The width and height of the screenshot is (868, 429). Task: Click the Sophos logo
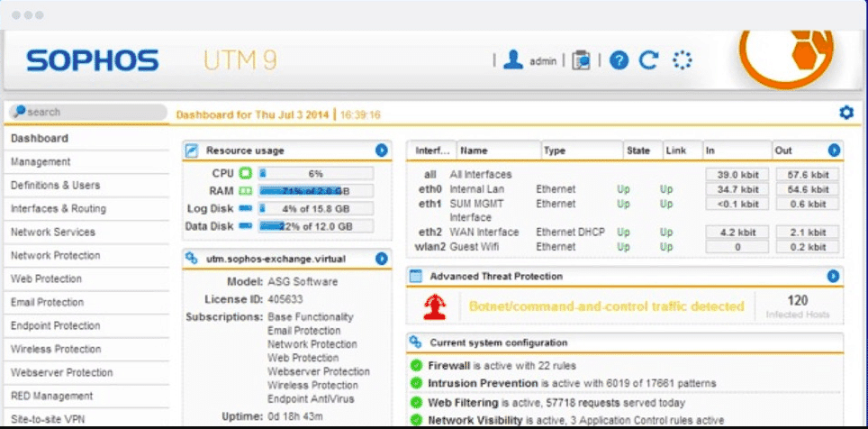coord(93,60)
